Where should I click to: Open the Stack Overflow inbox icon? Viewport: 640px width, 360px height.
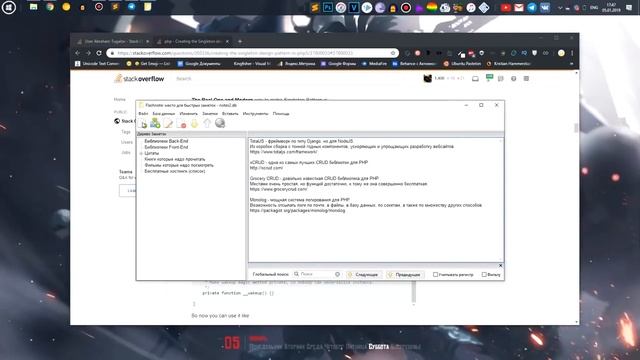475,78
